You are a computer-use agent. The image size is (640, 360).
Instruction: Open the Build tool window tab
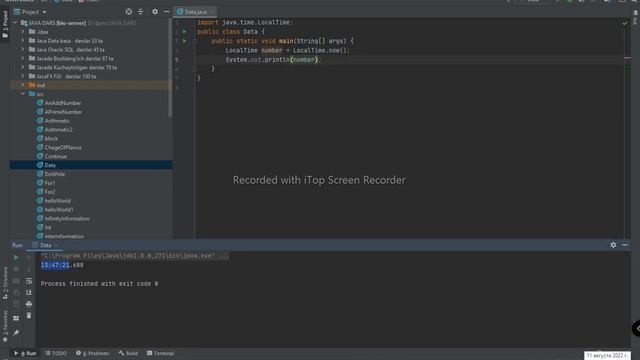tap(129, 353)
